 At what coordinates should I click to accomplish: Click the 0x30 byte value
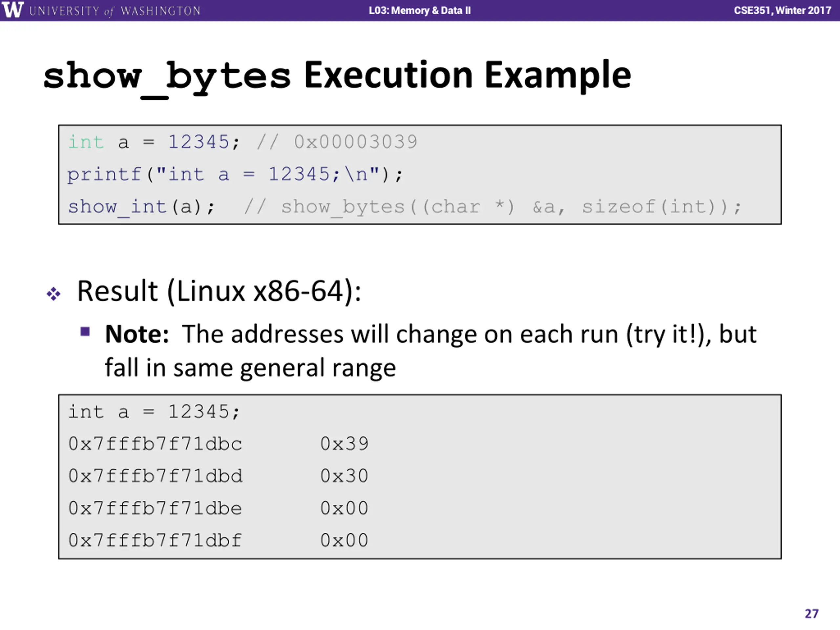(345, 476)
